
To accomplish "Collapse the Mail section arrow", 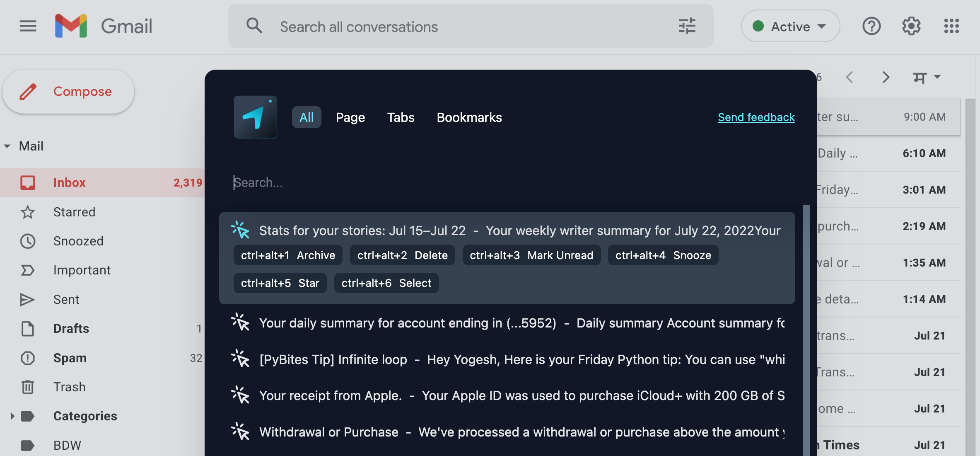I will (x=7, y=146).
